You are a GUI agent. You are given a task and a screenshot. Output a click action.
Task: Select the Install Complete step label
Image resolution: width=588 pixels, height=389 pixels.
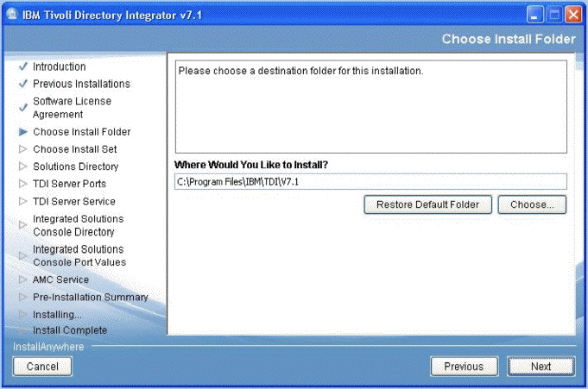[70, 330]
